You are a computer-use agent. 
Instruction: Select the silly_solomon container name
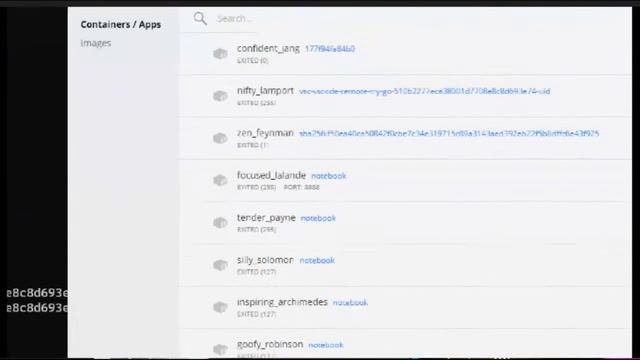[265, 260]
